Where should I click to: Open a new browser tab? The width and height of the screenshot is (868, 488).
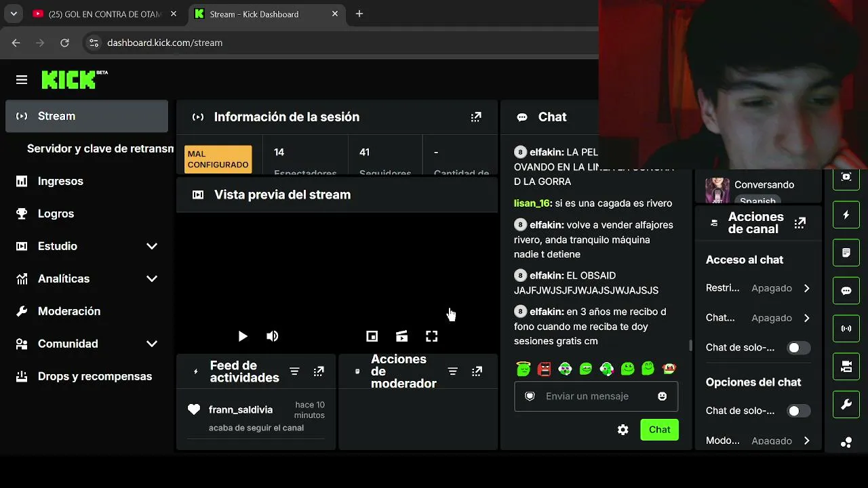tap(359, 14)
